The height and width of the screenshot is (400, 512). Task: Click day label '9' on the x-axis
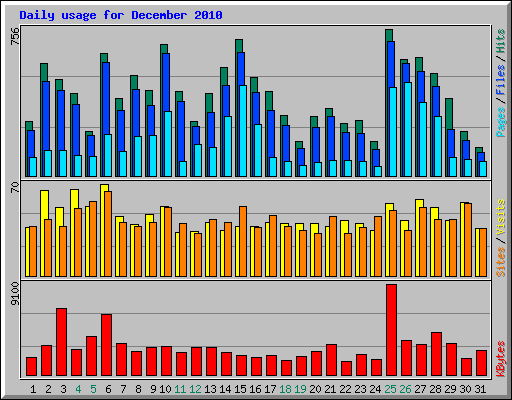coord(153,389)
